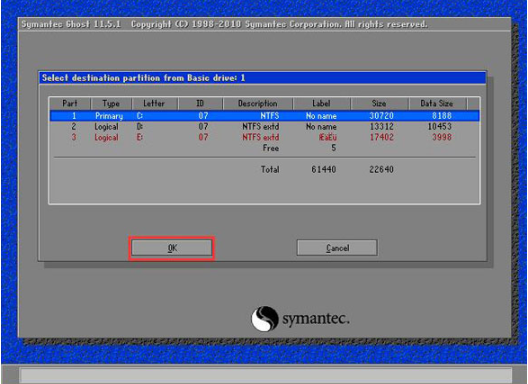Click the Free space row
The height and width of the screenshot is (384, 528).
click(265, 148)
